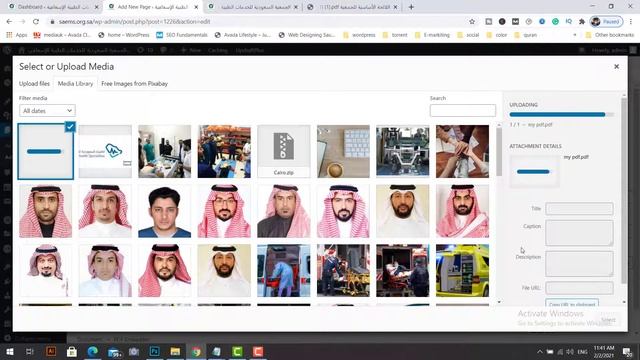Open the Apps bookmarks shortcut
The image size is (640, 360).
pos(16,35)
